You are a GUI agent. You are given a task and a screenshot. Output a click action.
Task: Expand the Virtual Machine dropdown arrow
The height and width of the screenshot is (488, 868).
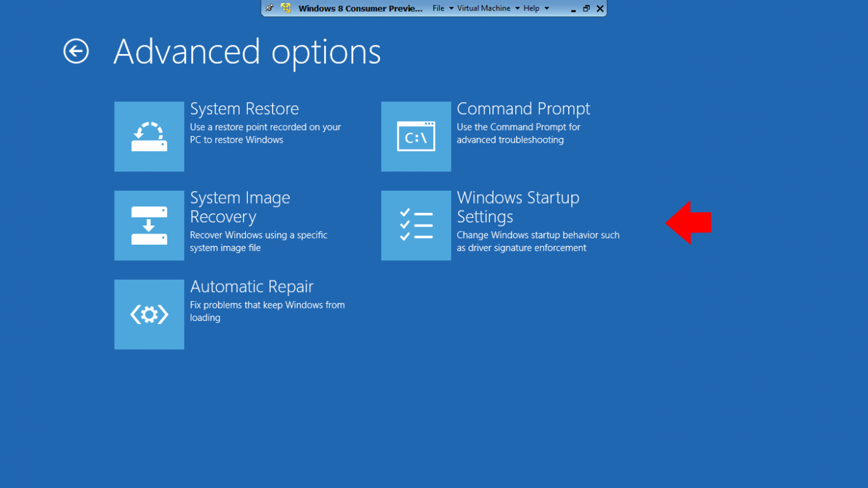coord(517,8)
